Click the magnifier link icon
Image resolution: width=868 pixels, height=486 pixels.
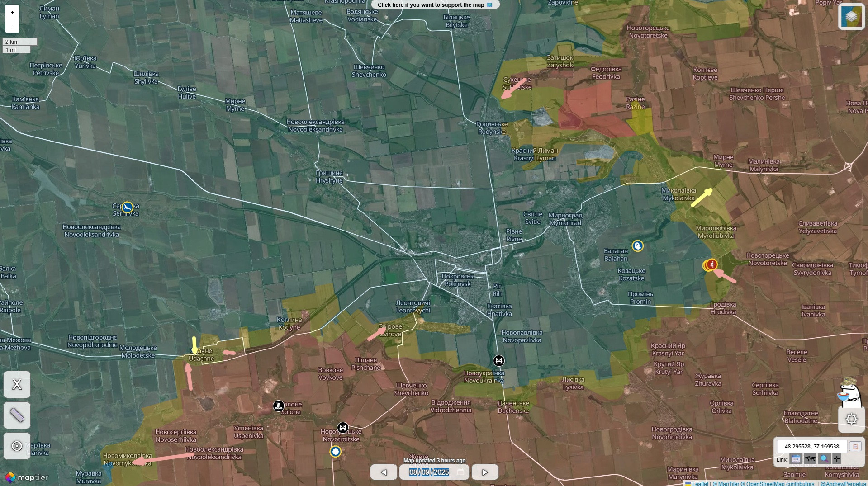824,459
